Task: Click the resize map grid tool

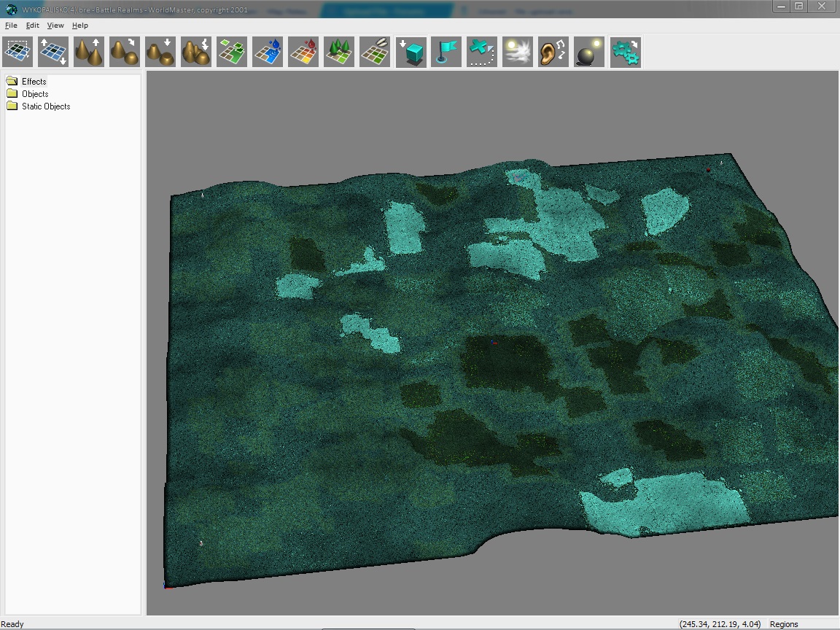Action: coord(53,52)
